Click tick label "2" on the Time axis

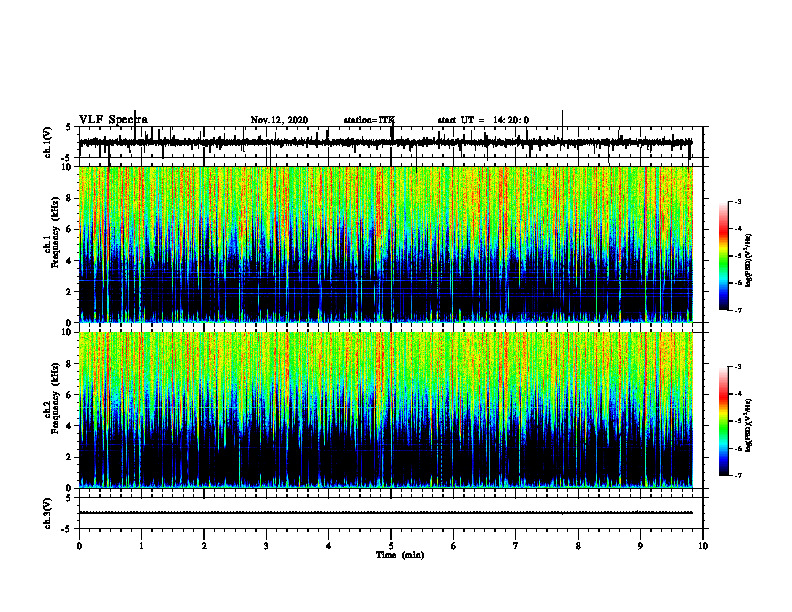coord(204,546)
